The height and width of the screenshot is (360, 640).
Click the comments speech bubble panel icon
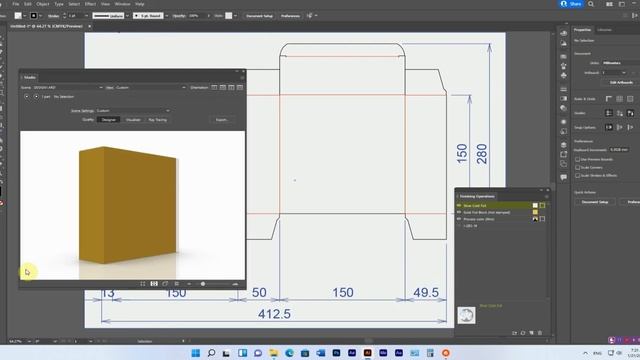564,177
